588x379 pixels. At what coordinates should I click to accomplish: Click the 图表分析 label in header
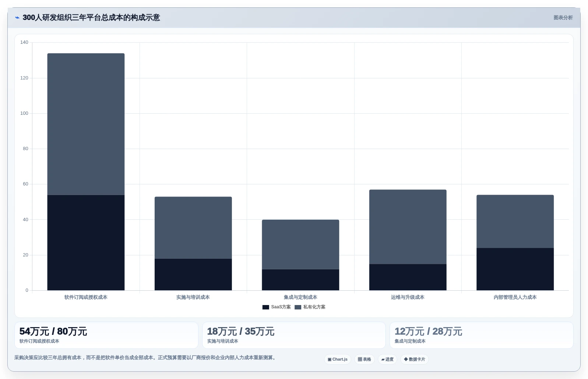pos(563,18)
